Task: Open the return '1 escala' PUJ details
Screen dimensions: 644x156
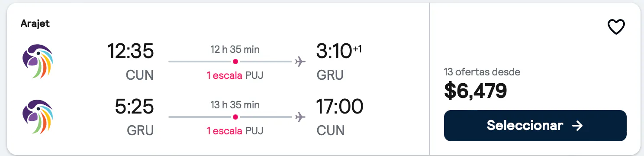Action: (235, 131)
